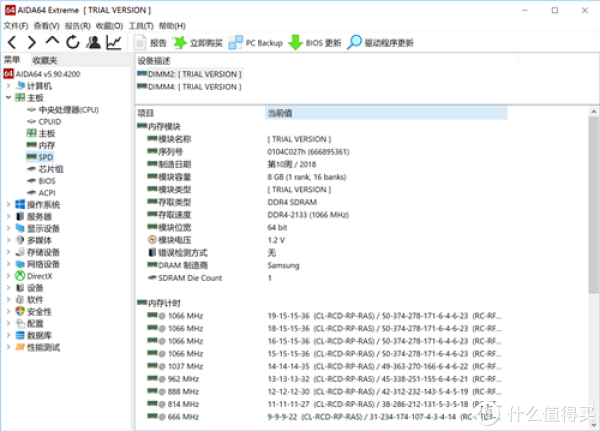Open the 工具(T) menu
This screenshot has width=600, height=431.
tap(141, 26)
